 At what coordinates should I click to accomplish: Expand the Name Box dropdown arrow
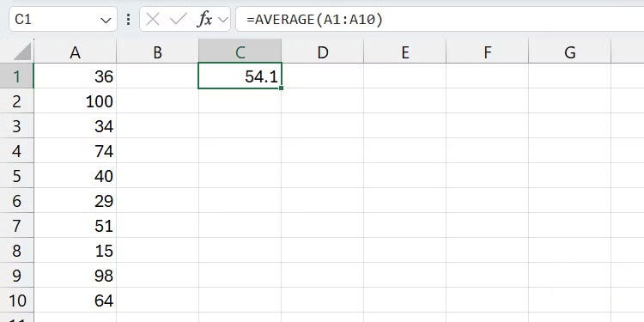(106, 20)
